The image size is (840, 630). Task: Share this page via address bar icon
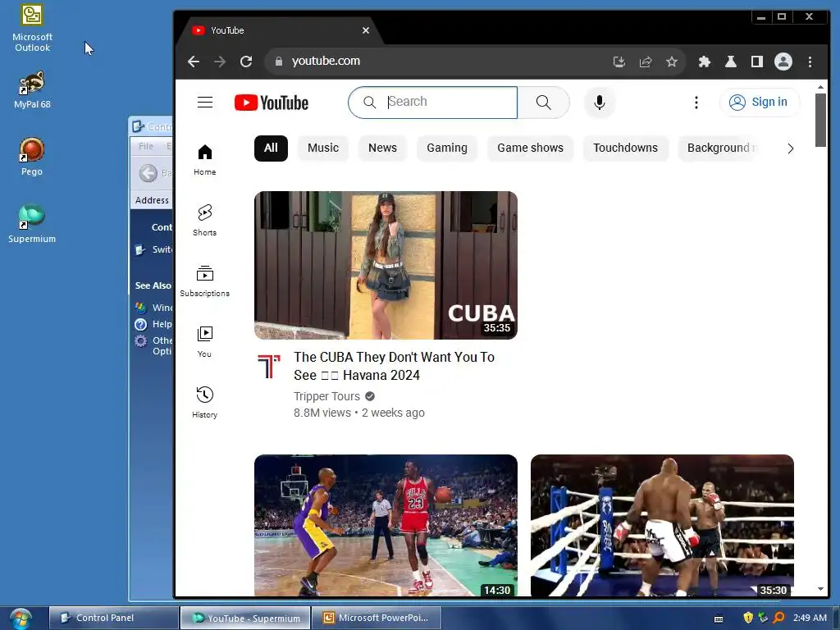point(646,62)
